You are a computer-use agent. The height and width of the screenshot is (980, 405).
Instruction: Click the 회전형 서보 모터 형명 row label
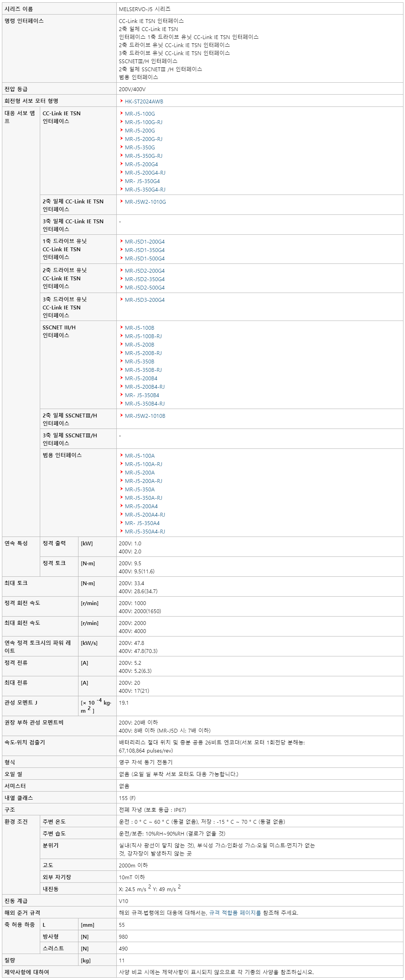(31, 101)
